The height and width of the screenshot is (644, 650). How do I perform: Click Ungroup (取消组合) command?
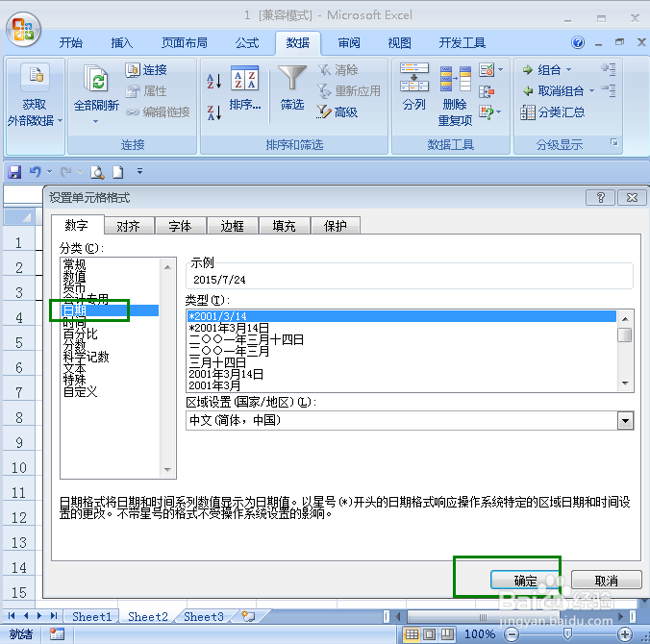coord(553,90)
